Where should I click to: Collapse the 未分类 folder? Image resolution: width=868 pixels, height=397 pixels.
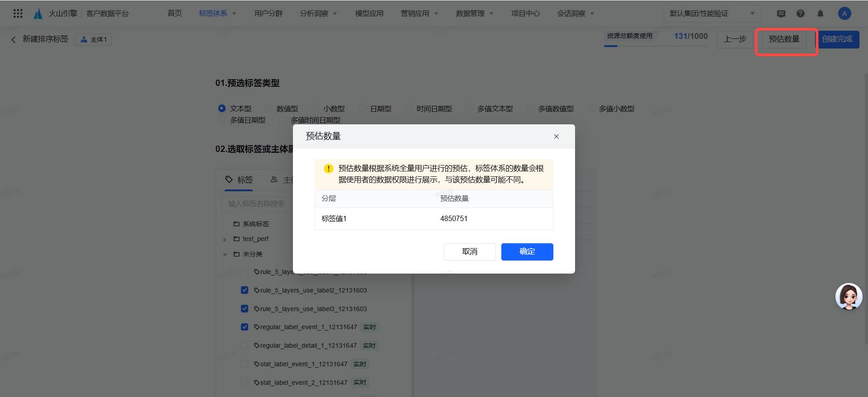point(225,255)
